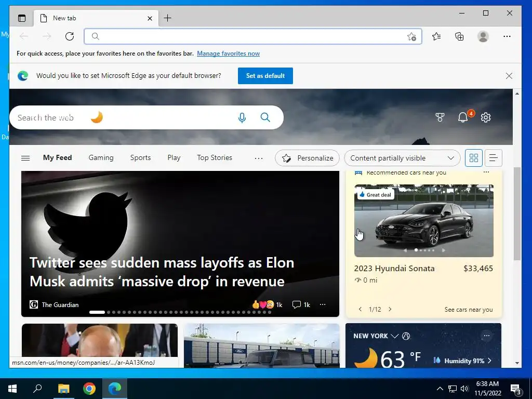Open the Action Center notifications
The width and height of the screenshot is (532, 399).
516,390
